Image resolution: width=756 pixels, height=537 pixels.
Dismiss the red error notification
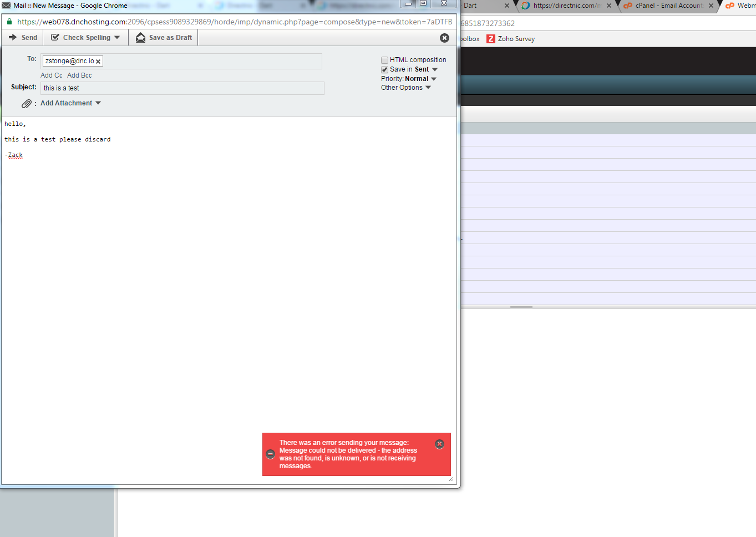tap(439, 444)
